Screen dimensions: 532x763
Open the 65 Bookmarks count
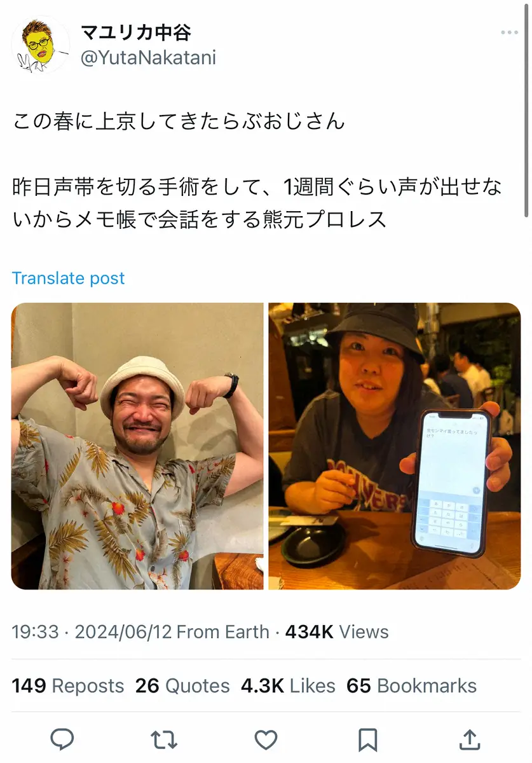(411, 685)
